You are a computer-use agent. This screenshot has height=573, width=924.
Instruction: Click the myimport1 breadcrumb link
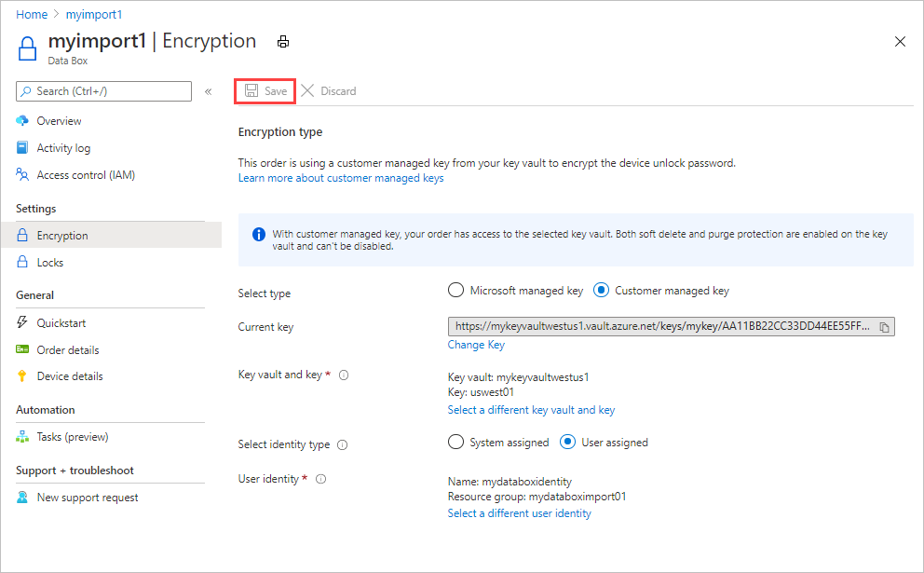(x=94, y=14)
